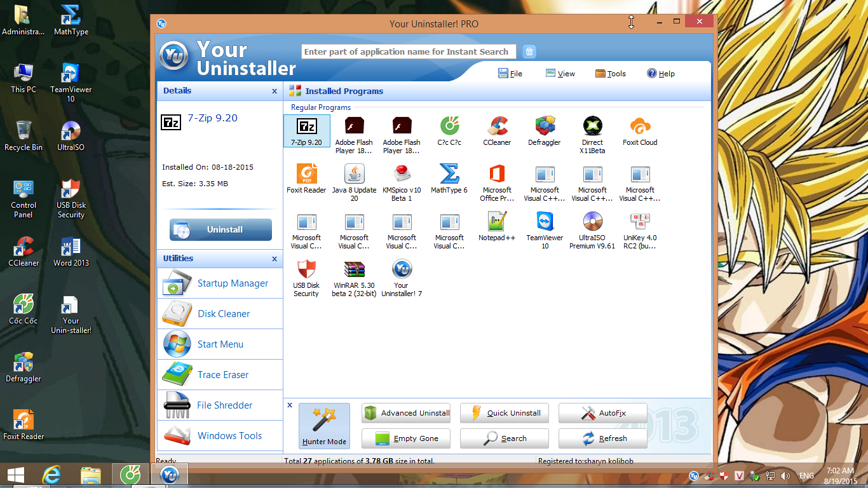Select Dirrect X11Beta program icon
The width and height of the screenshot is (868, 488).
pos(592,135)
